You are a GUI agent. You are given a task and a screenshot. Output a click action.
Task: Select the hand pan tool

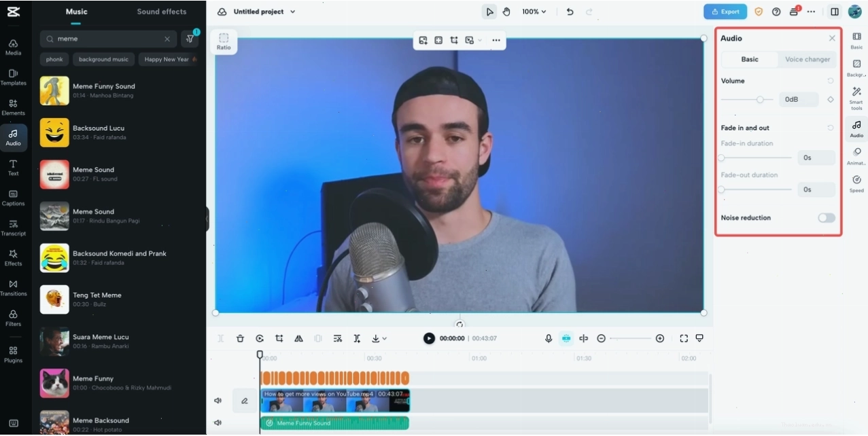[x=506, y=12]
